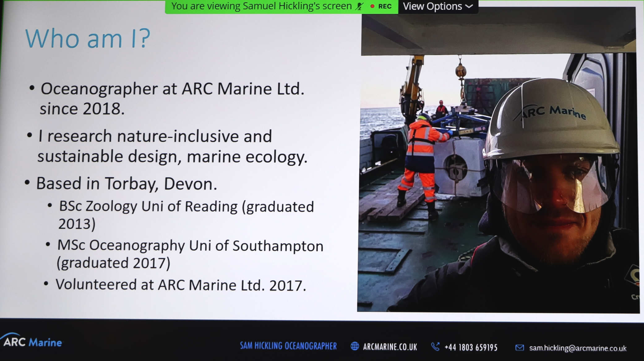Open the View Options dropdown
Viewport: 644px width, 361px height.
(438, 7)
